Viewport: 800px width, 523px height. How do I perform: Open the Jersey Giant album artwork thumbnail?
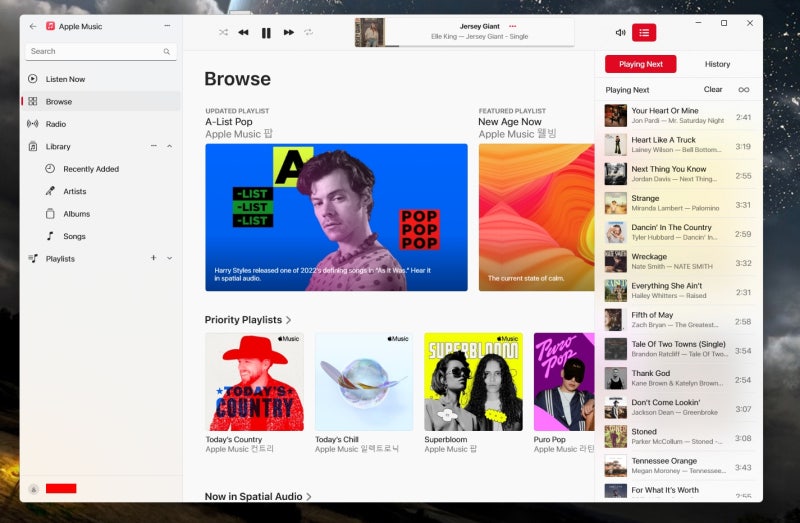click(x=369, y=32)
